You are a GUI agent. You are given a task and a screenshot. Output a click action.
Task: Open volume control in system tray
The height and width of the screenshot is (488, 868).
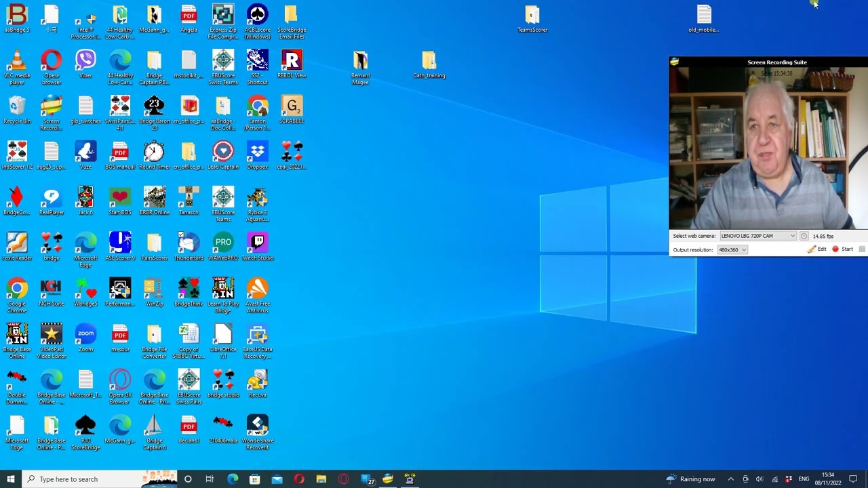point(759,479)
